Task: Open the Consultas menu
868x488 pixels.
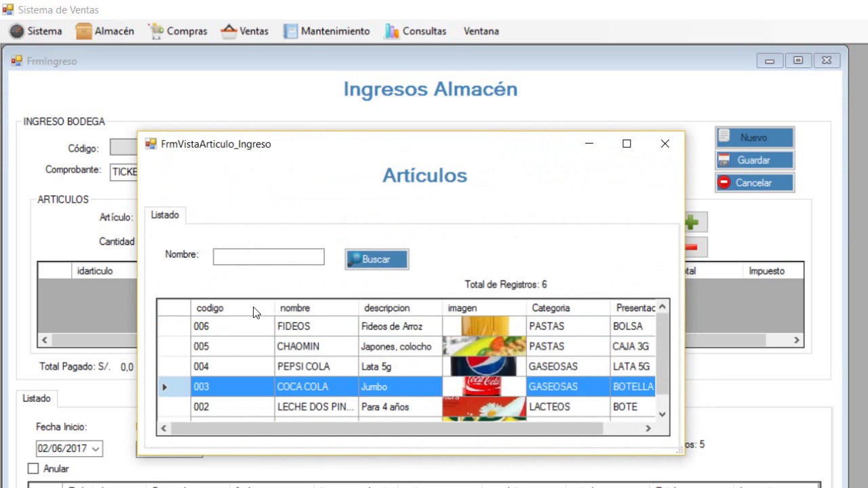Action: coord(415,31)
